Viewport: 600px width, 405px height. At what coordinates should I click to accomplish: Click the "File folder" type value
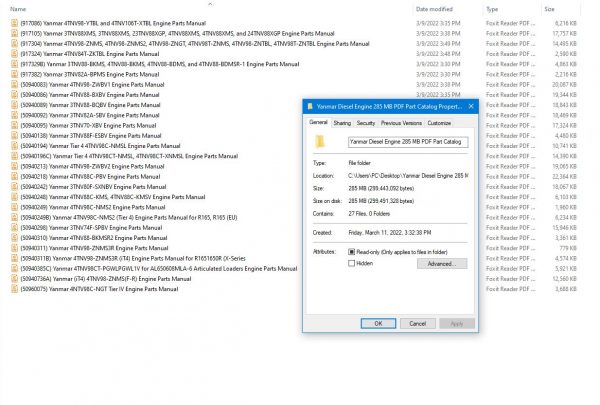click(359, 163)
